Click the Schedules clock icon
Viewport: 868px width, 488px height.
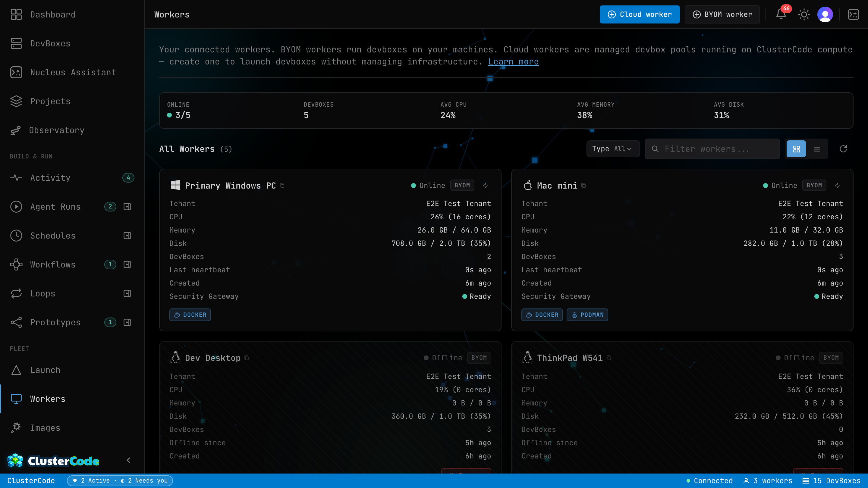coord(16,236)
